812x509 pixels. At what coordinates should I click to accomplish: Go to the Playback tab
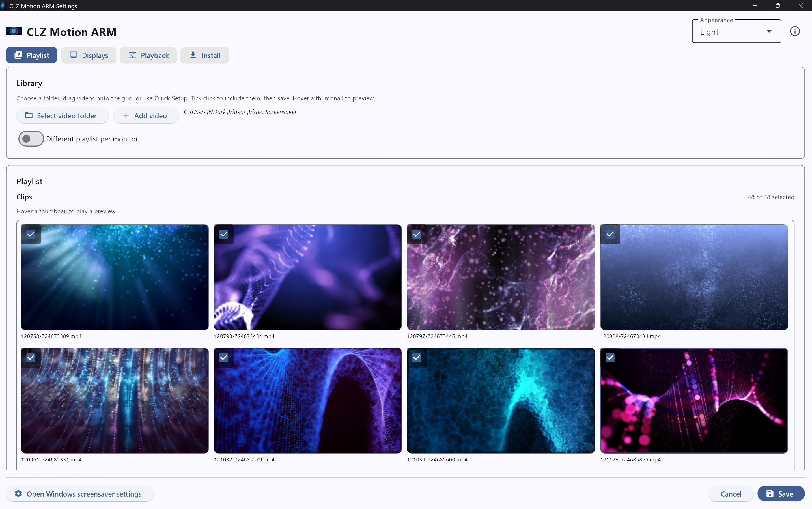pos(148,55)
